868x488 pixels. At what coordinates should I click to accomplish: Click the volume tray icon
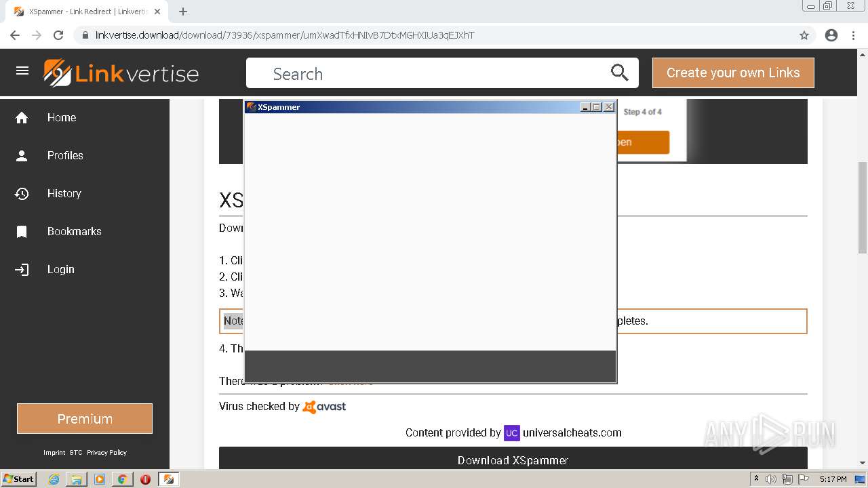click(771, 479)
